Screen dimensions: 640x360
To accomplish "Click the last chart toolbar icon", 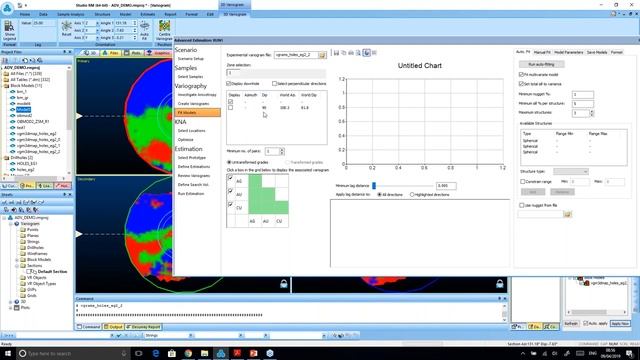I will tap(374, 53).
